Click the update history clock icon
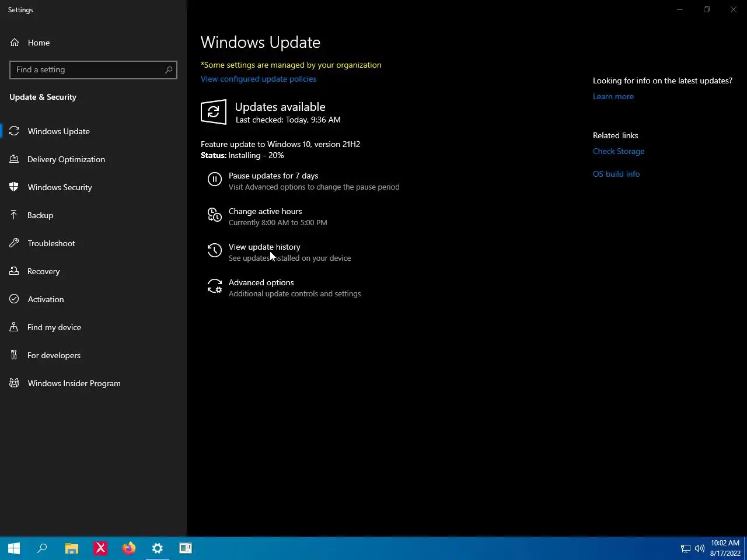This screenshot has width=747, height=560. click(x=215, y=251)
